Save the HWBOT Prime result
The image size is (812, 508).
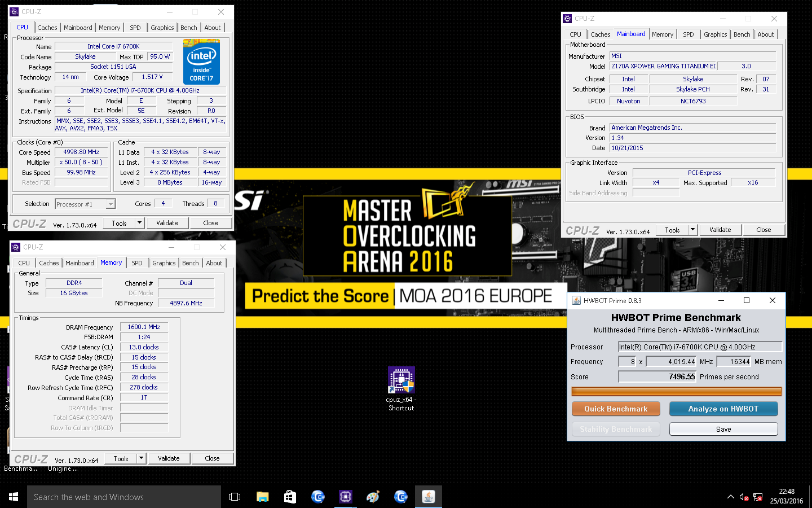coord(723,429)
